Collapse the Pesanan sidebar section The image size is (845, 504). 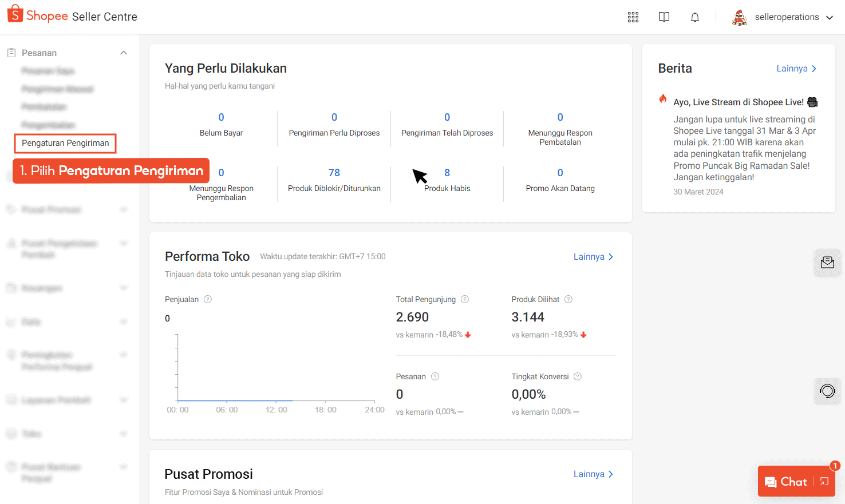[x=124, y=53]
